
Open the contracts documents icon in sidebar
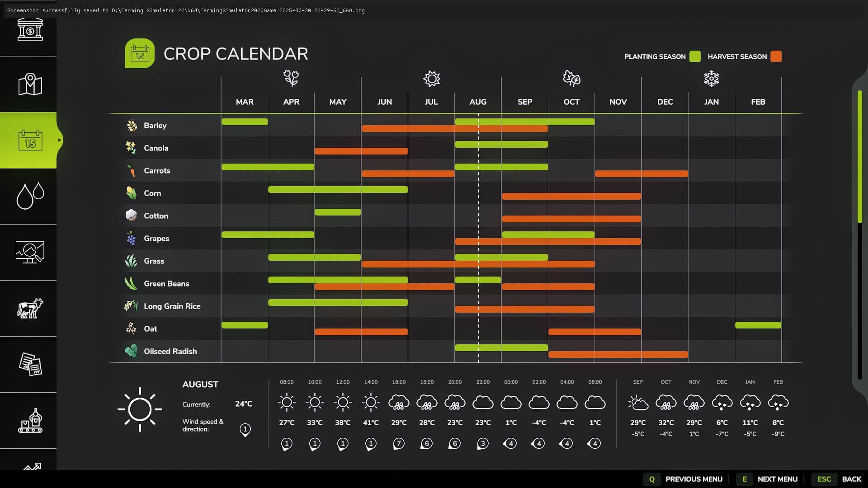[30, 364]
